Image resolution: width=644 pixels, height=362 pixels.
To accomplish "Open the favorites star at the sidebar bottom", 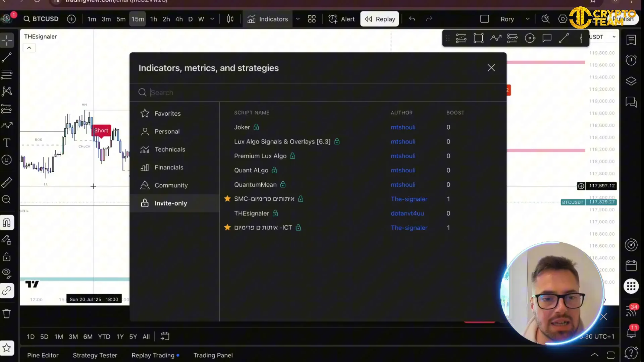I will tap(7, 348).
